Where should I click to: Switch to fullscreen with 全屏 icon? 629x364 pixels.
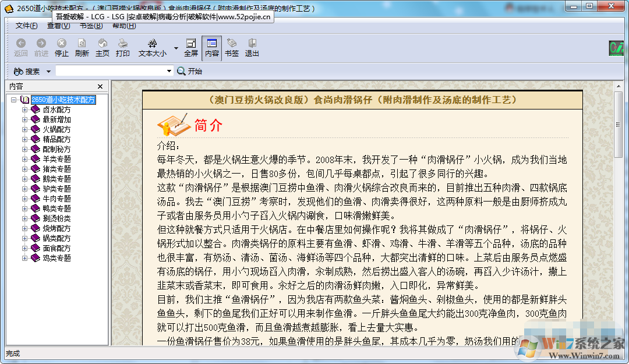click(x=191, y=47)
